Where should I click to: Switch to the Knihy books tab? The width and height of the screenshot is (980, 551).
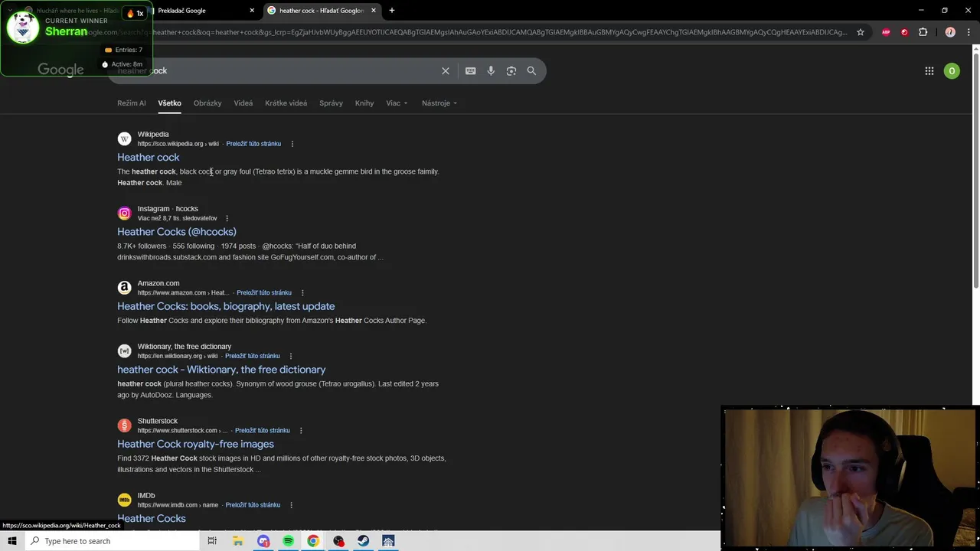pyautogui.click(x=364, y=103)
